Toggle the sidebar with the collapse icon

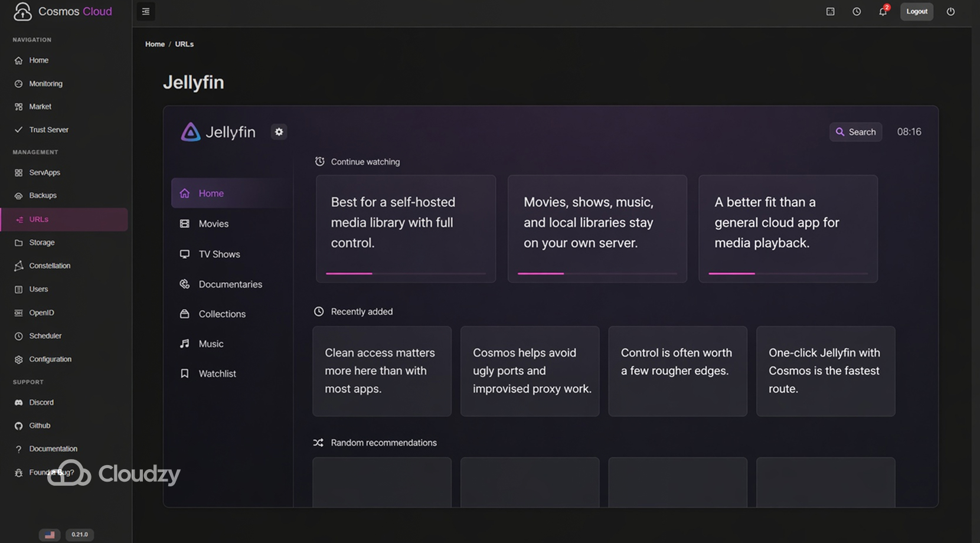[145, 11]
